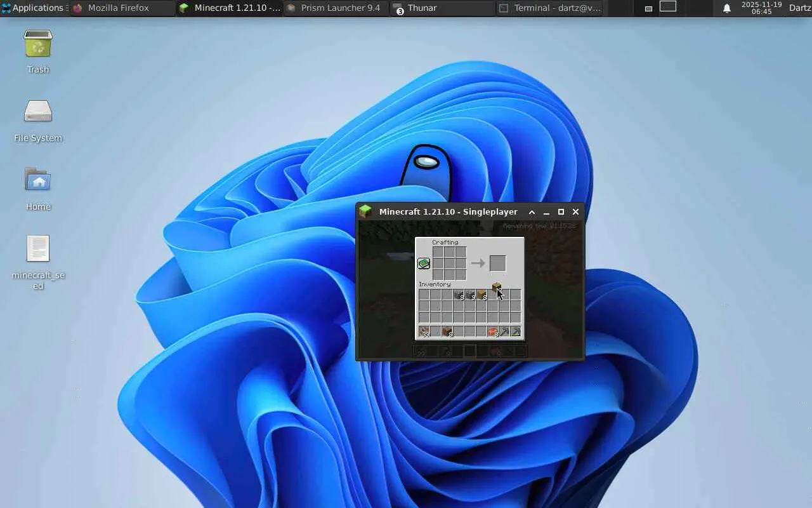Open the Trash desktop icon
Screen dimensions: 812x508
tap(38, 51)
